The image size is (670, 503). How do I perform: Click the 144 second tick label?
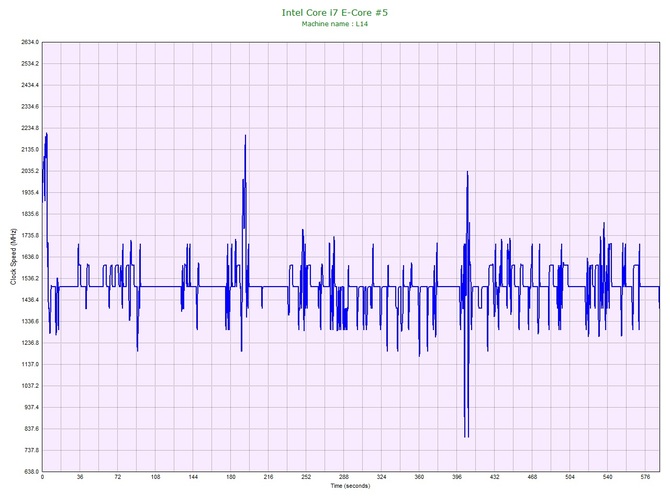[x=193, y=478]
